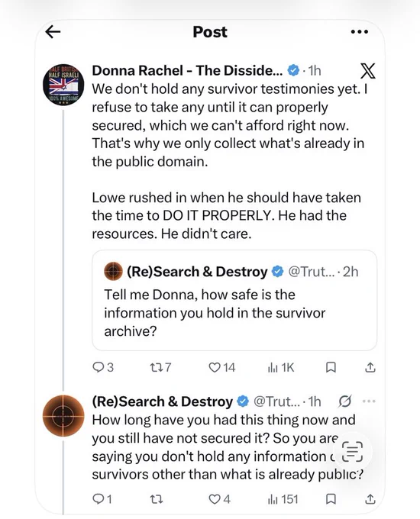Open Donna Rachel's profile picture
The height and width of the screenshot is (519, 420).
[x=63, y=85]
